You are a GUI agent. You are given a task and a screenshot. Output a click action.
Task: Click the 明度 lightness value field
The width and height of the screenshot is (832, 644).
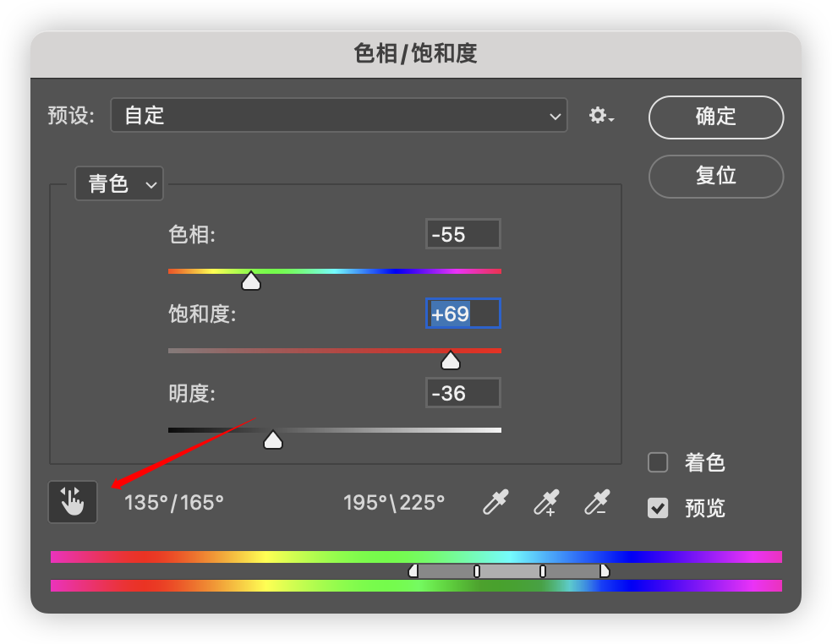coord(463,393)
